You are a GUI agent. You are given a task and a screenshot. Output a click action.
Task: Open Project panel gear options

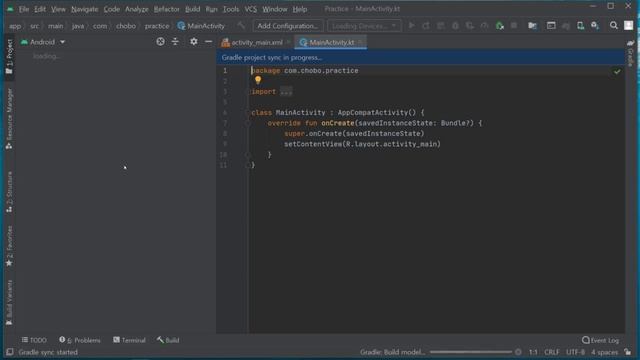pyautogui.click(x=193, y=42)
